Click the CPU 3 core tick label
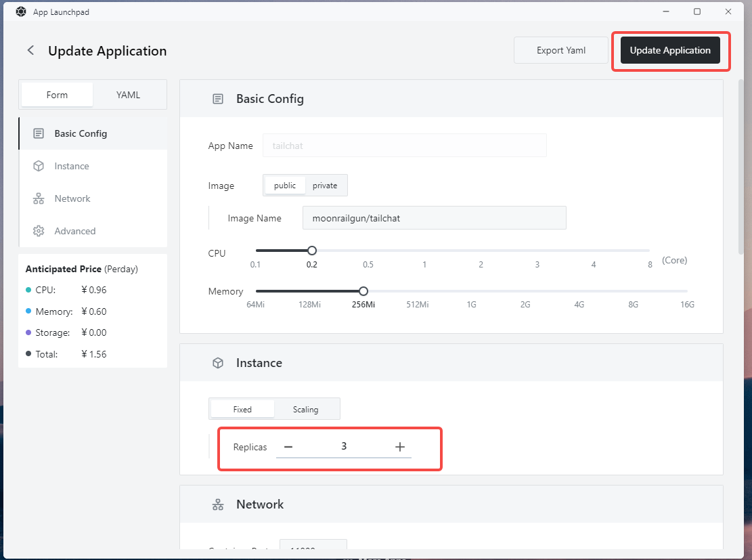This screenshot has width=752, height=560. (x=537, y=264)
